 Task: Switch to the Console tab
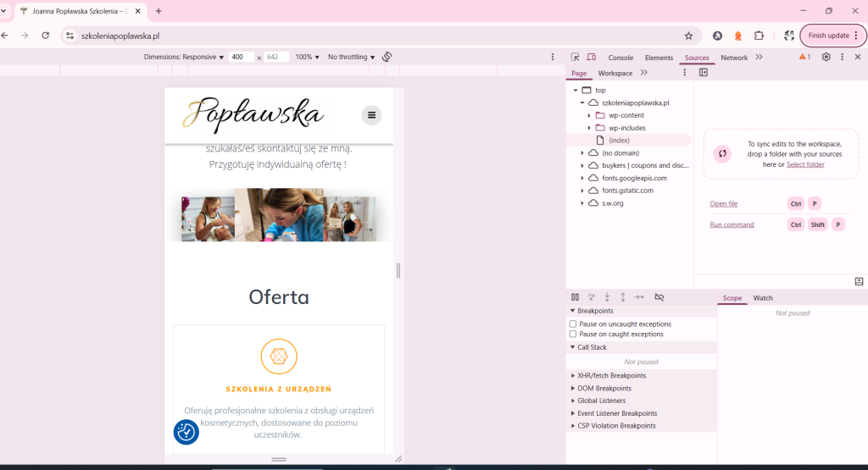pos(620,58)
